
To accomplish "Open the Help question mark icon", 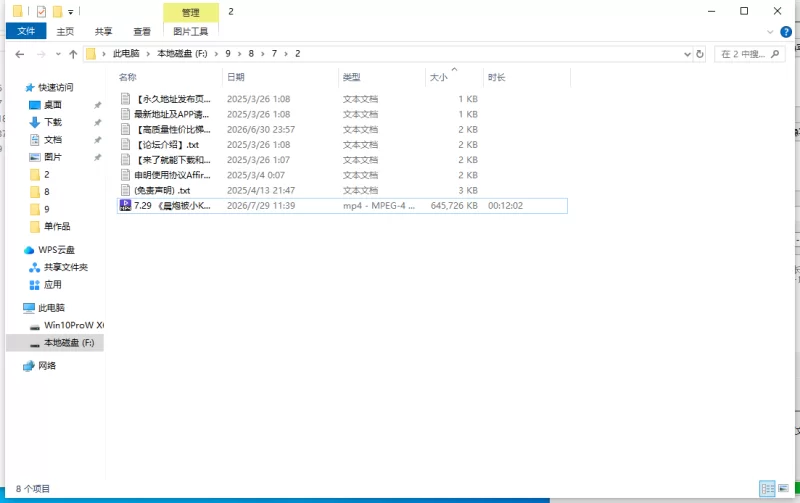I will pyautogui.click(x=786, y=32).
